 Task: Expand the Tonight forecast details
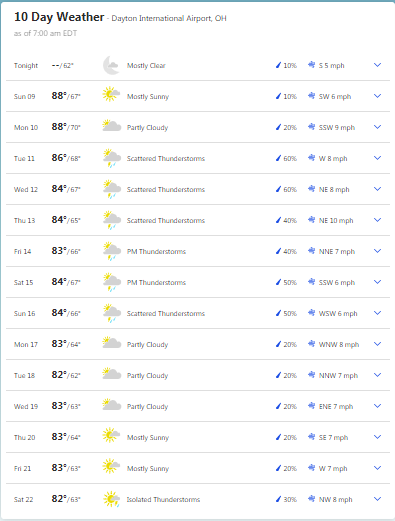click(x=377, y=65)
